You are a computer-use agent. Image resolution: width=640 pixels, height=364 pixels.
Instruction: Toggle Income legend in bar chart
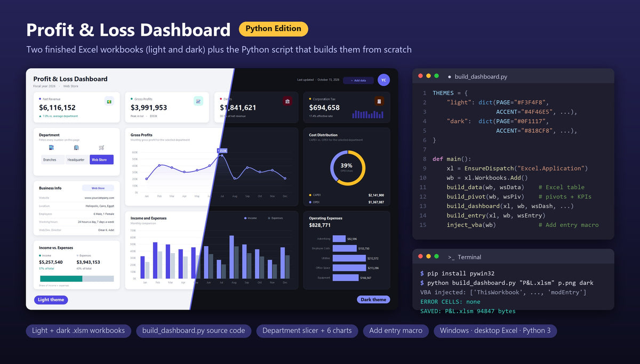(250, 218)
